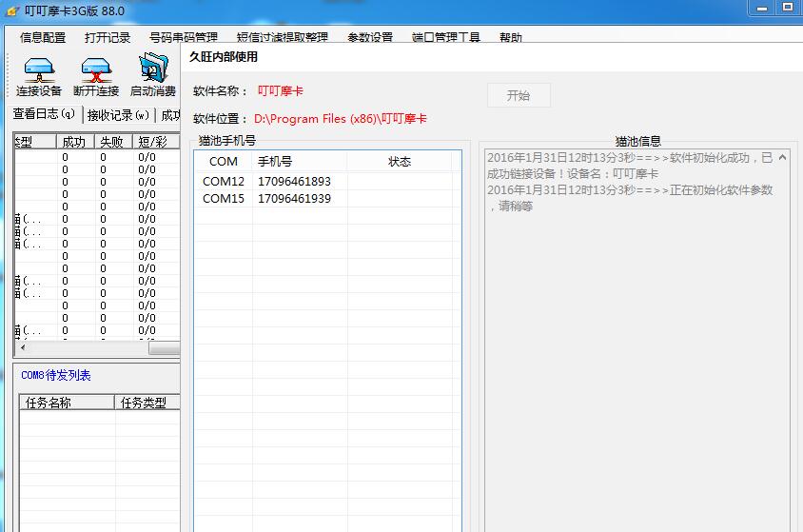Viewport: 803px width, 532px height.
Task: Open the 打开记录 menu
Action: point(108,37)
